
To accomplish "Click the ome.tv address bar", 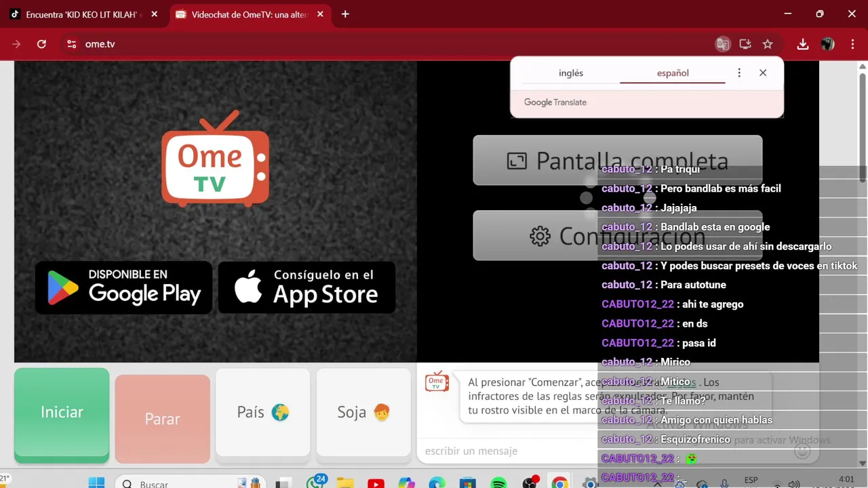I will [x=387, y=44].
